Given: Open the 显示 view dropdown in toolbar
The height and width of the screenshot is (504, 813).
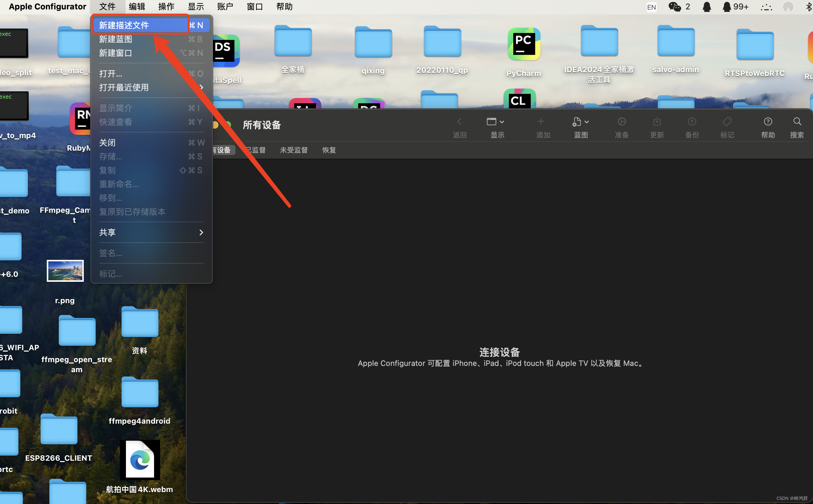Looking at the screenshot, I should (495, 122).
